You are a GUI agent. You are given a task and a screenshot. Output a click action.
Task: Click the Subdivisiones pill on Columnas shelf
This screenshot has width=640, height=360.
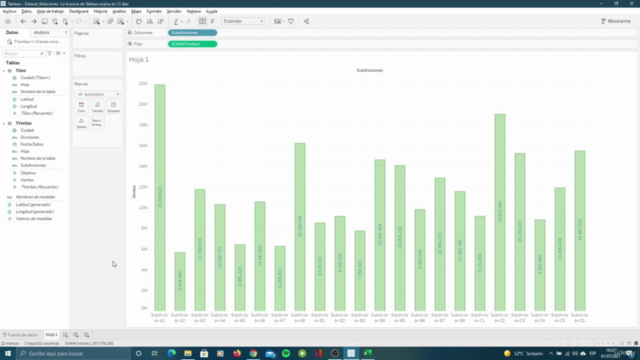pos(193,33)
